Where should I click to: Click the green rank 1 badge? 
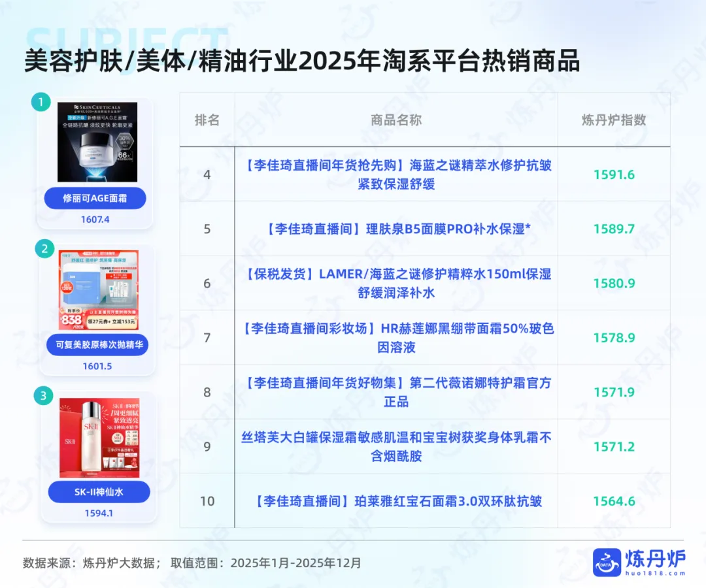41,102
